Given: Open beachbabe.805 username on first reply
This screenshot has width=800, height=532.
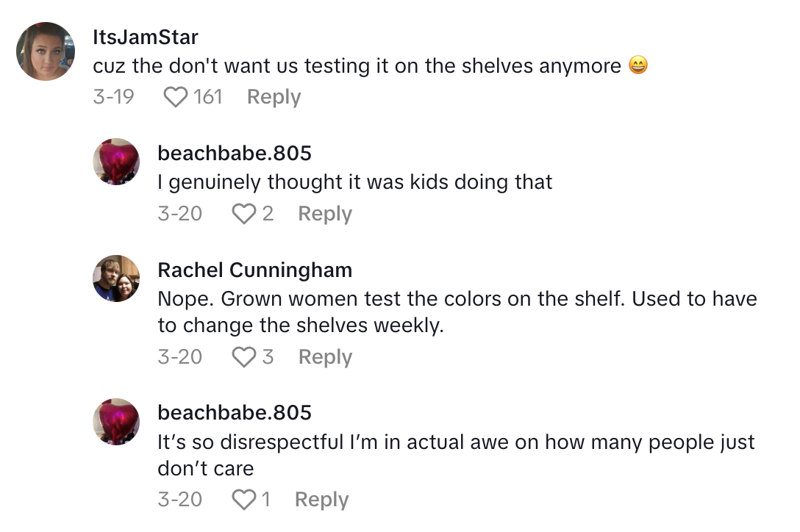Looking at the screenshot, I should tap(235, 153).
